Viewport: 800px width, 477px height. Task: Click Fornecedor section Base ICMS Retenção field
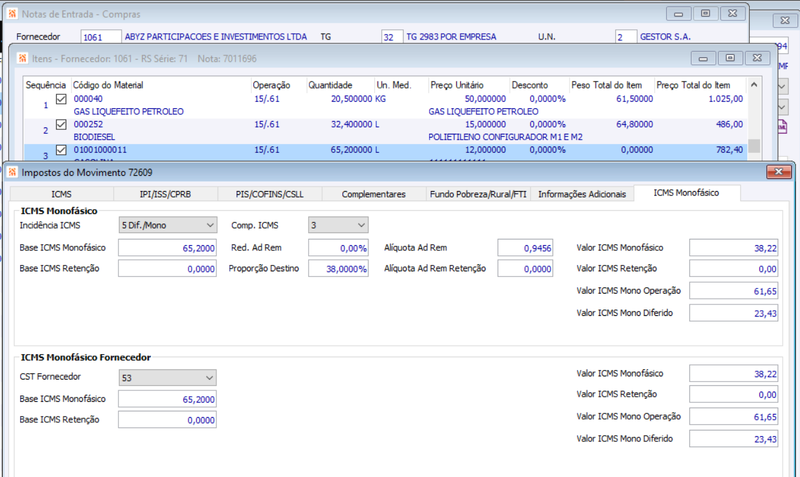(x=167, y=420)
